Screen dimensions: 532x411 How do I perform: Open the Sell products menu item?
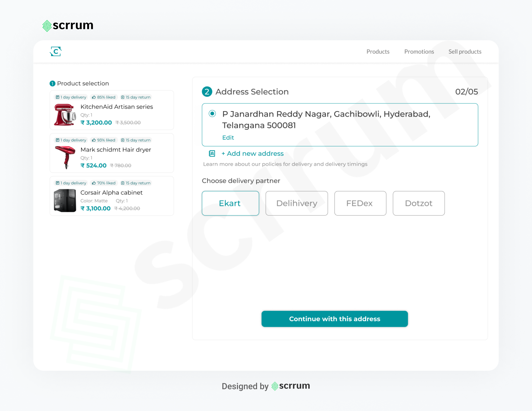point(465,52)
